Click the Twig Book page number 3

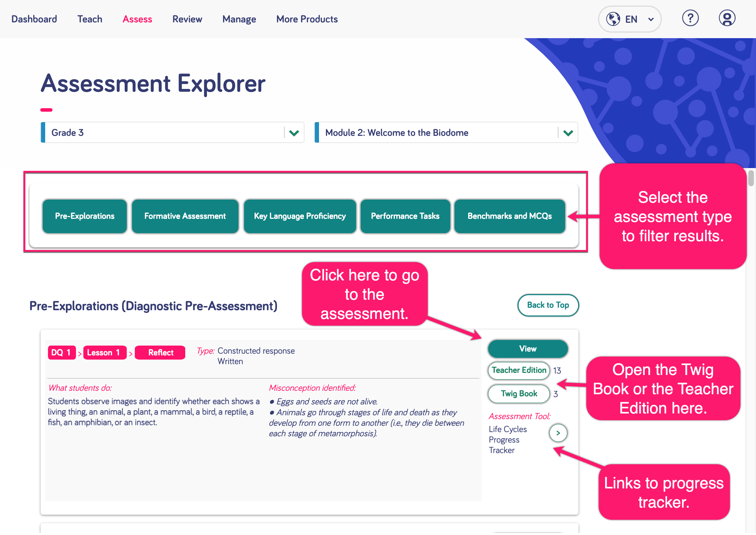point(556,394)
